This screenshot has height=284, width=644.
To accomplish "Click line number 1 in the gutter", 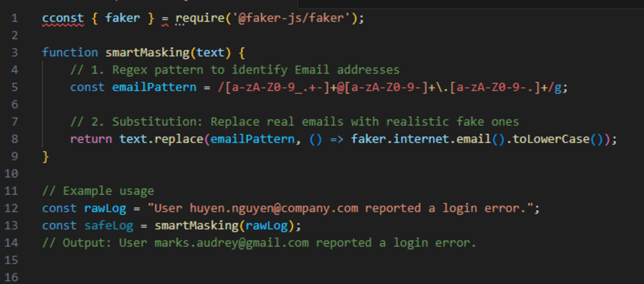I will pyautogui.click(x=14, y=18).
